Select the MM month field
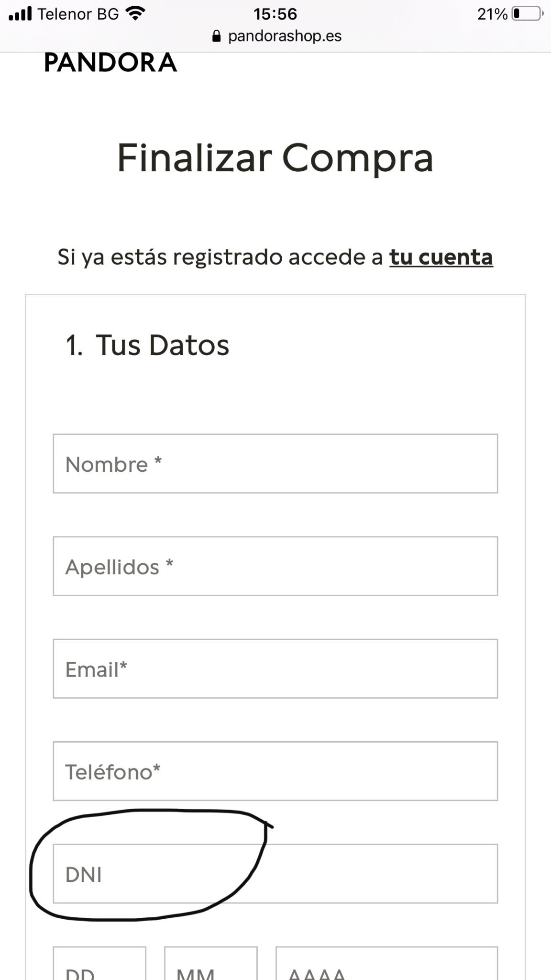551x980 pixels. (210, 965)
